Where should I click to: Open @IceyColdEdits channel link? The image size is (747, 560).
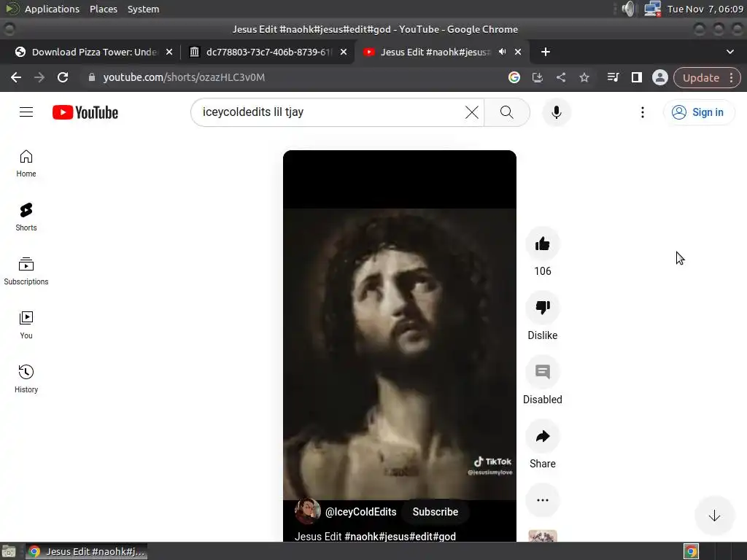coord(360,512)
